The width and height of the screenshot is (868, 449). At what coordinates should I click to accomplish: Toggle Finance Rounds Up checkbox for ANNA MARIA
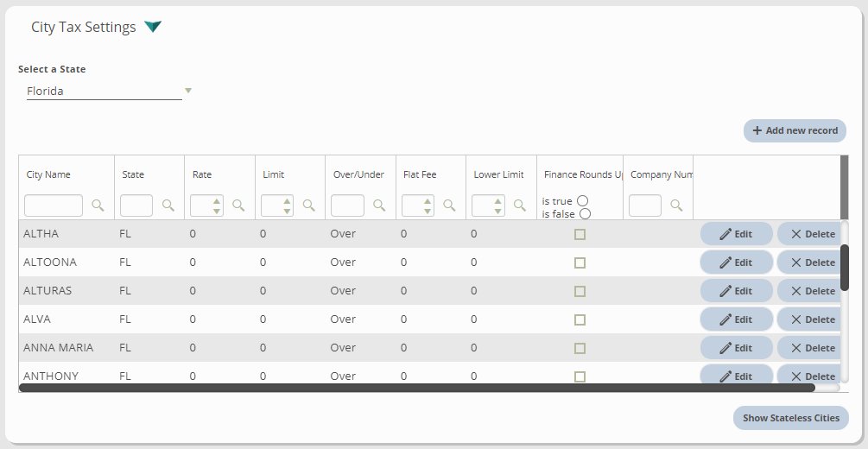[x=580, y=348]
